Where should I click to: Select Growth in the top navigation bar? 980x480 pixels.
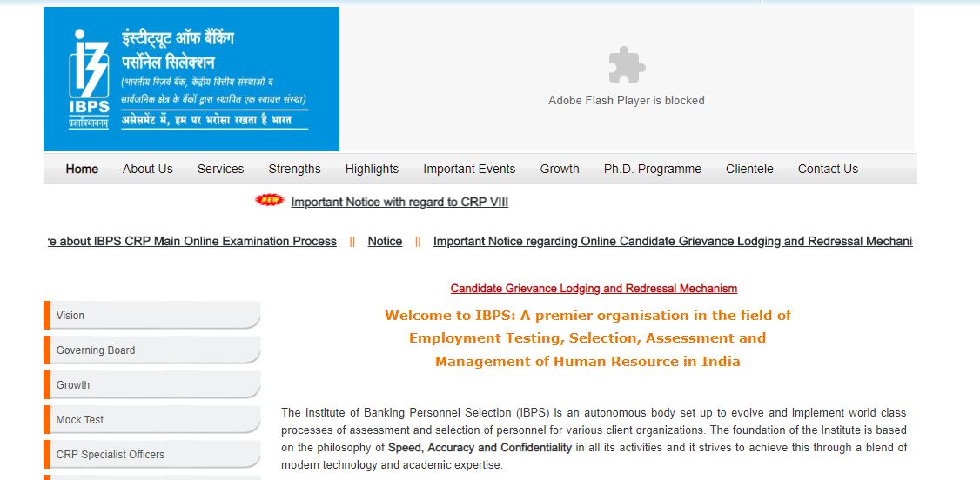[x=560, y=170]
